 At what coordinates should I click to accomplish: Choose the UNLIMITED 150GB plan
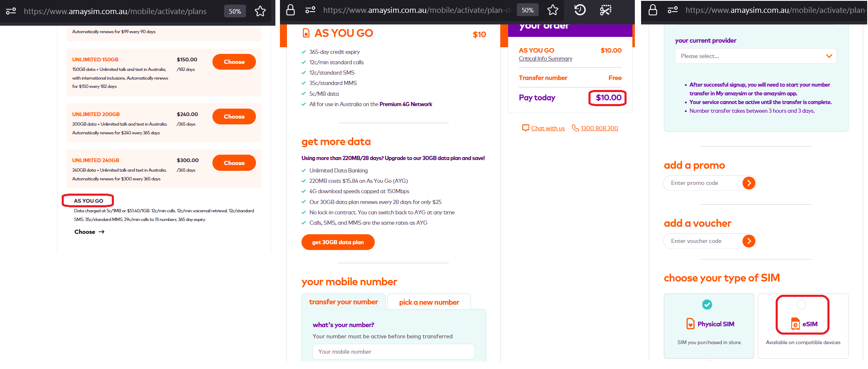[x=234, y=62]
